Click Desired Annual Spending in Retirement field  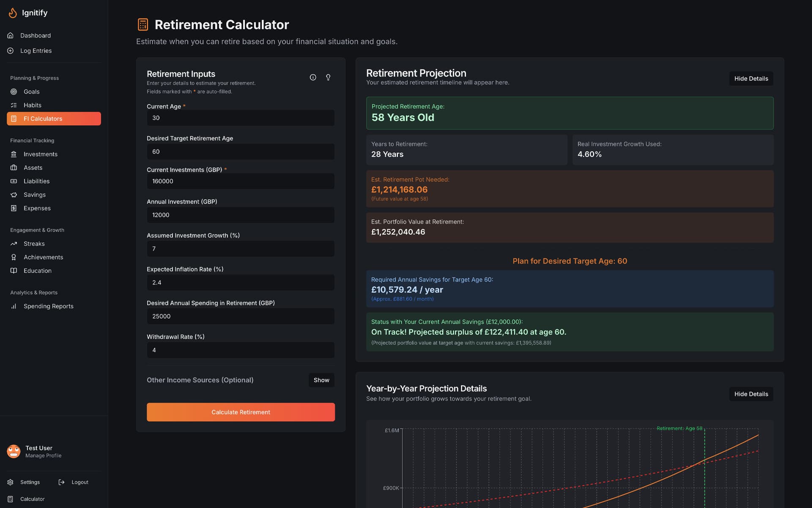tap(241, 316)
